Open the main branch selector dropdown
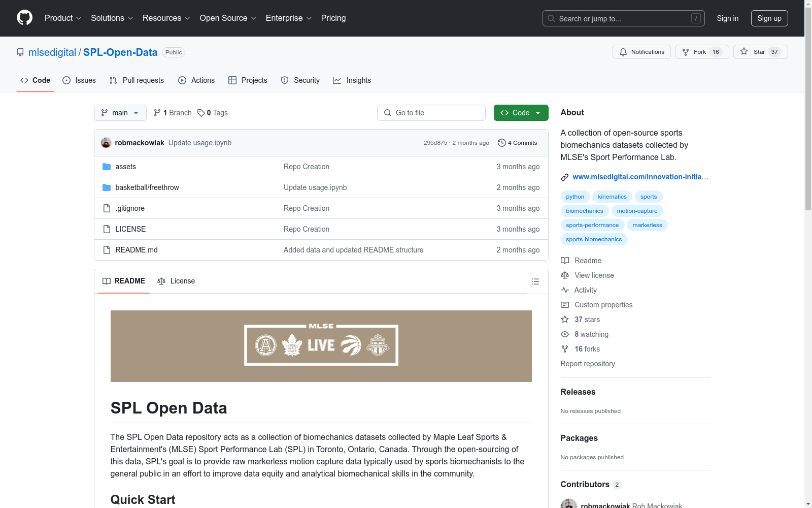 [120, 113]
